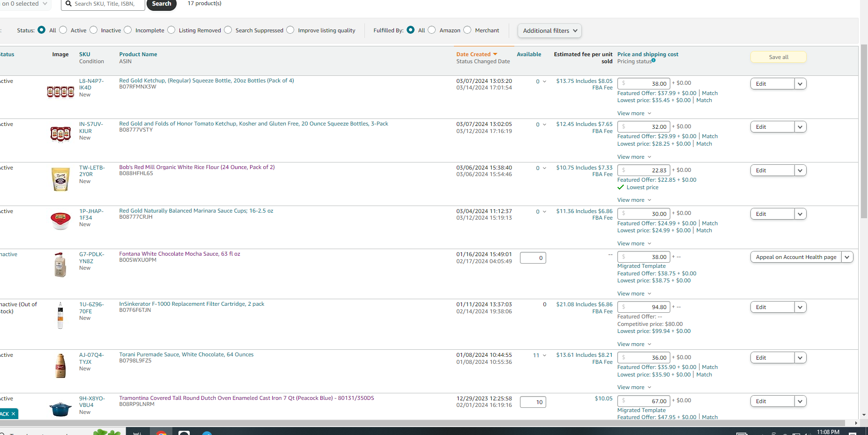The height and width of the screenshot is (435, 868).
Task: Click the vertical scrollbar thumb
Action: [864, 132]
